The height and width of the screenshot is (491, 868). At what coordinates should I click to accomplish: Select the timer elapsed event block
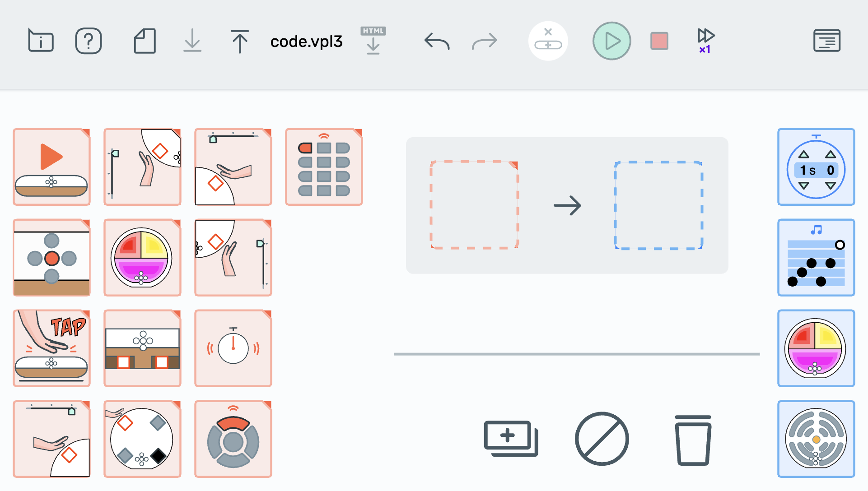[x=233, y=348]
